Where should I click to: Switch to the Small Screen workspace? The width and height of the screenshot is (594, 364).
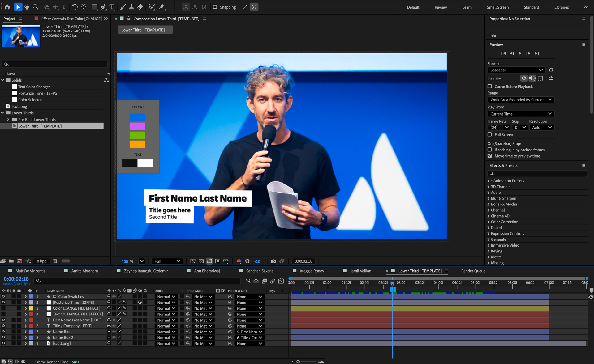[x=497, y=7]
